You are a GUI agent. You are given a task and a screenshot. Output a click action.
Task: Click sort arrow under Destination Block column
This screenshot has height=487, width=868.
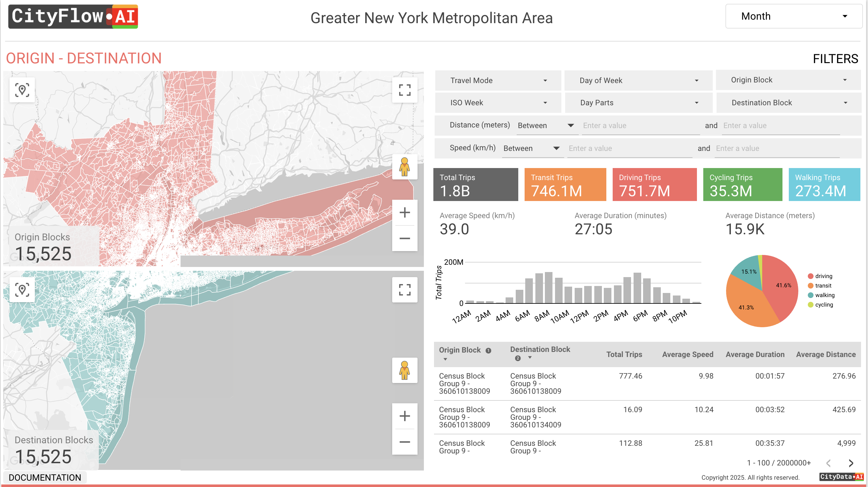[x=530, y=358]
